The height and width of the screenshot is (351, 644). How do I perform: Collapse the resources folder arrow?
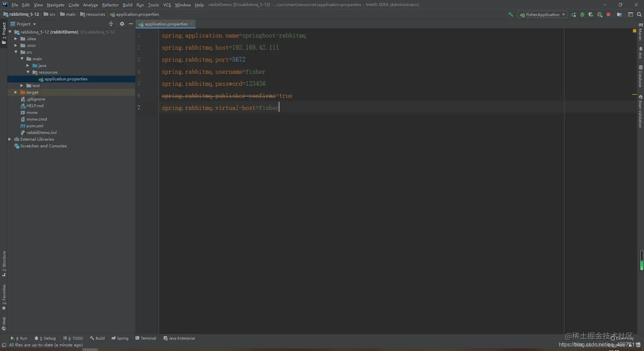pos(28,72)
